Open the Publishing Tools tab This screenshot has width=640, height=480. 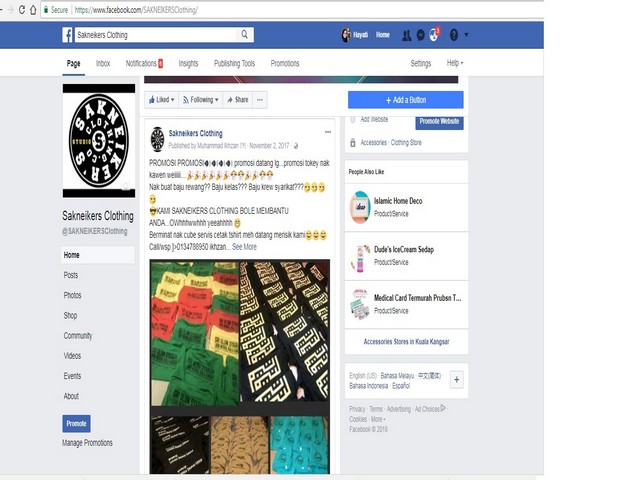(234, 63)
